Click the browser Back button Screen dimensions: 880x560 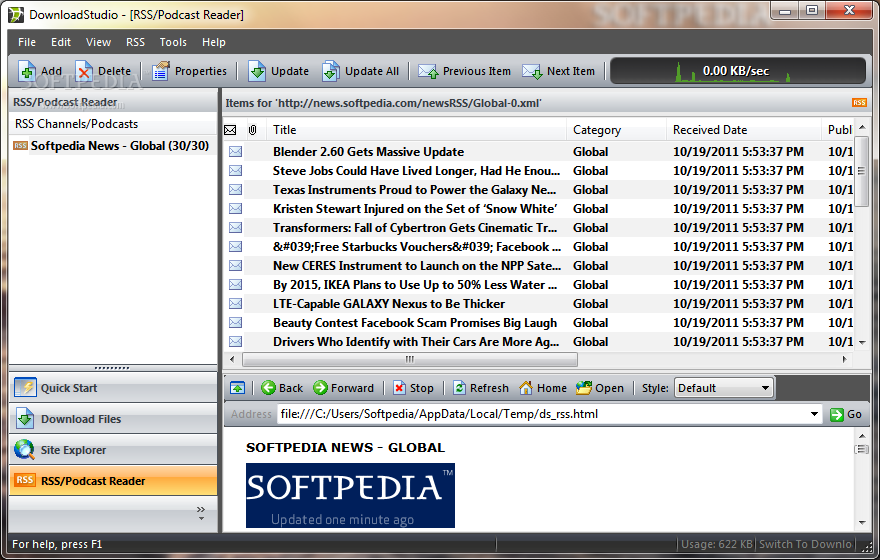click(282, 388)
